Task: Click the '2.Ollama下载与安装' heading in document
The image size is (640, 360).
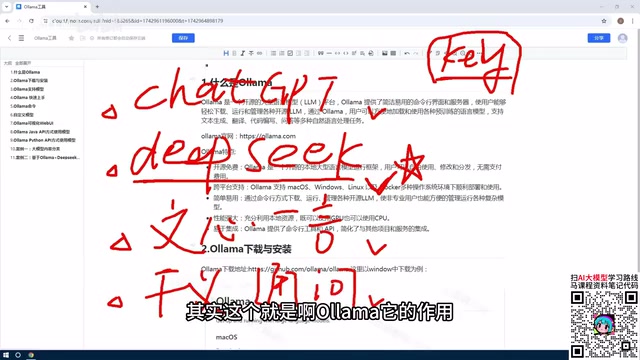Action: (x=246, y=249)
